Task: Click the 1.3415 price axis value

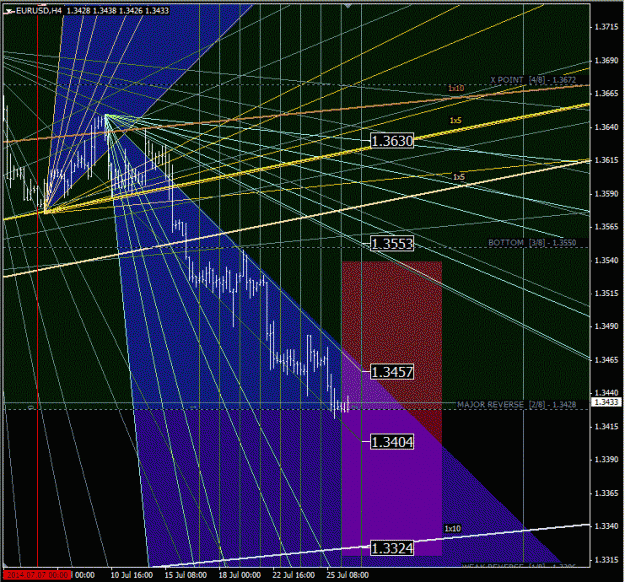Action: point(606,427)
